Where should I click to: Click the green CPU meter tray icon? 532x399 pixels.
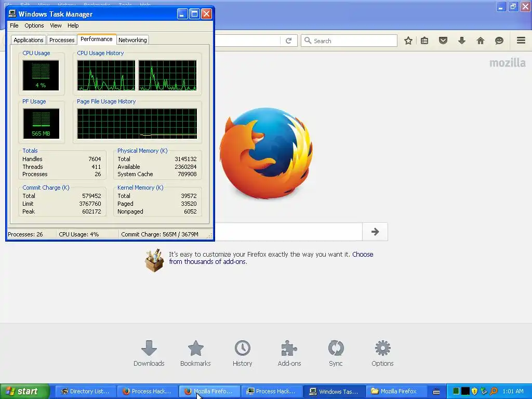pyautogui.click(x=456, y=391)
